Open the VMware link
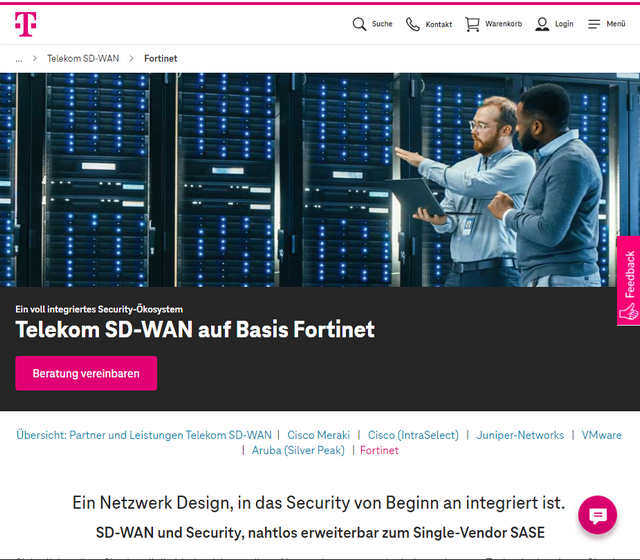This screenshot has height=560, width=640. pyautogui.click(x=601, y=435)
